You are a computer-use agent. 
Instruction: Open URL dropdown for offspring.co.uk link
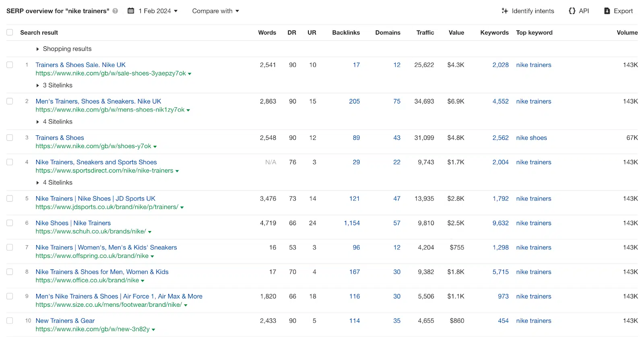[152, 256]
